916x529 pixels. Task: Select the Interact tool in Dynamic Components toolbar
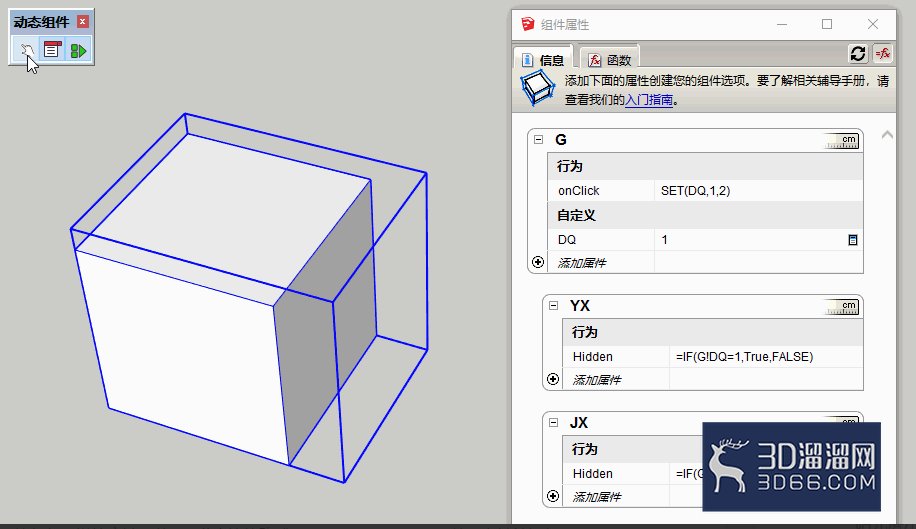27,51
